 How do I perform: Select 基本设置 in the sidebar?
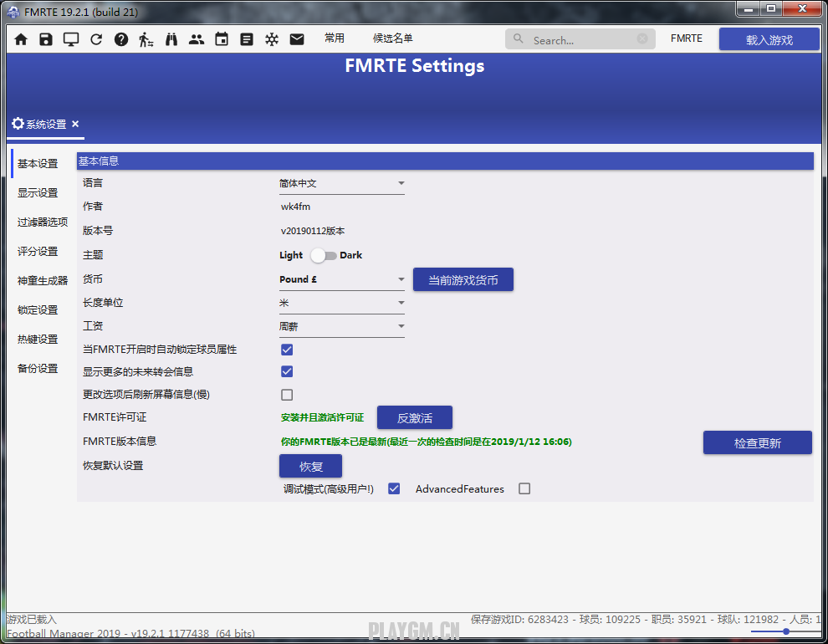coord(38,164)
